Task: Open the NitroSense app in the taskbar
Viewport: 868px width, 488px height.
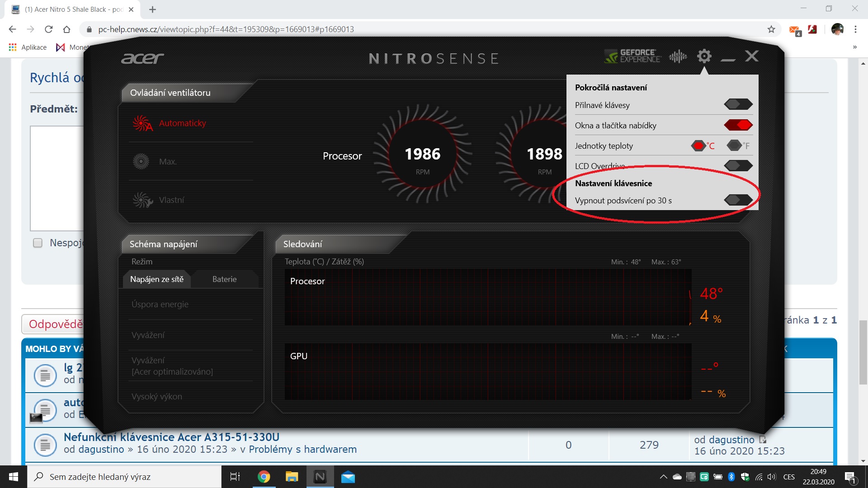Action: [x=320, y=477]
